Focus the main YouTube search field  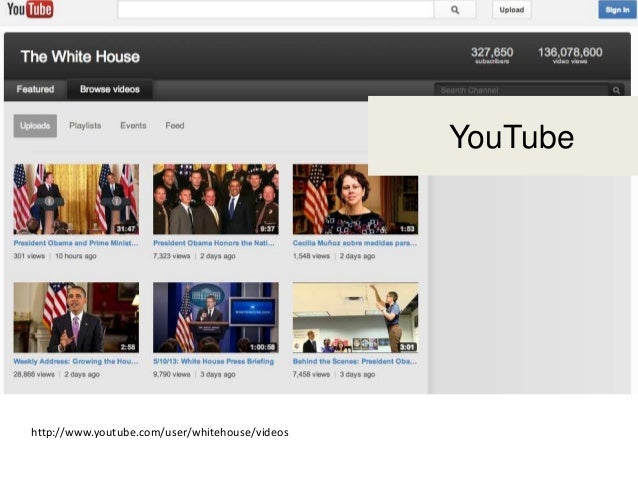tap(275, 10)
